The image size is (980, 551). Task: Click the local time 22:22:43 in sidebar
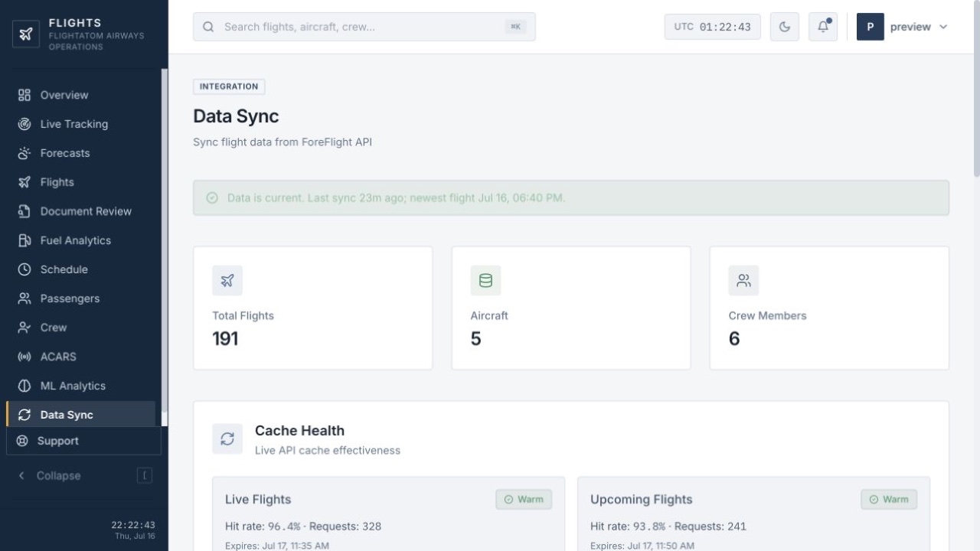[x=133, y=525]
